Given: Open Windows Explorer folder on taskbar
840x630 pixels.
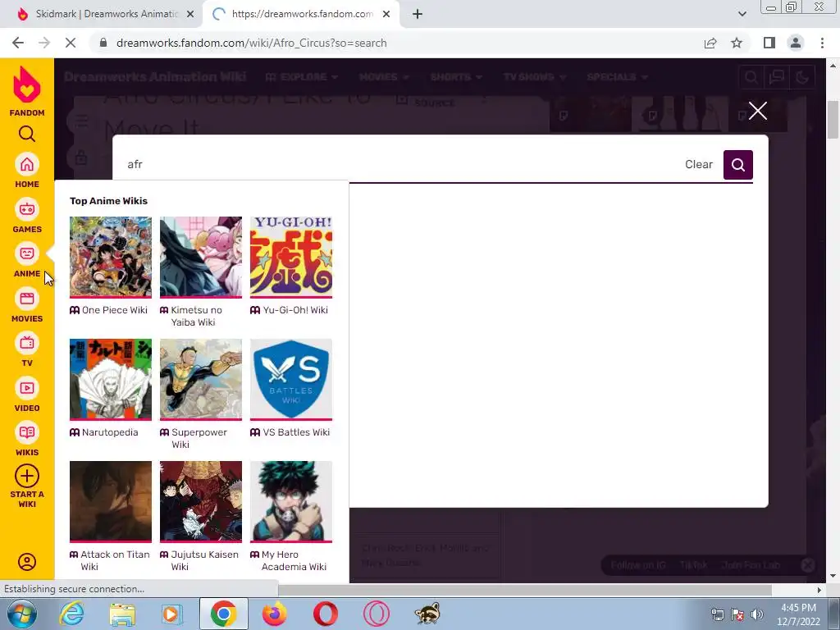Looking at the screenshot, I should tap(122, 614).
